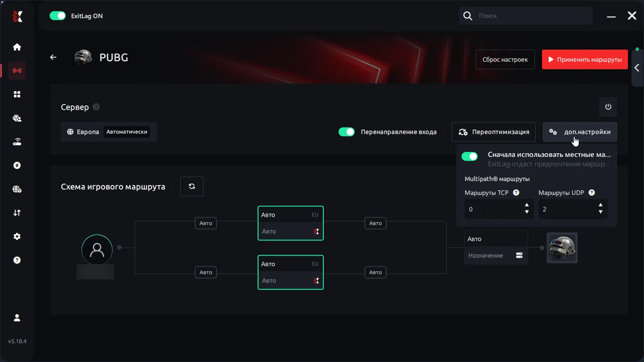The width and height of the screenshot is (644, 362).
Task: Decrease Маршруты TCP value
Action: (x=527, y=212)
